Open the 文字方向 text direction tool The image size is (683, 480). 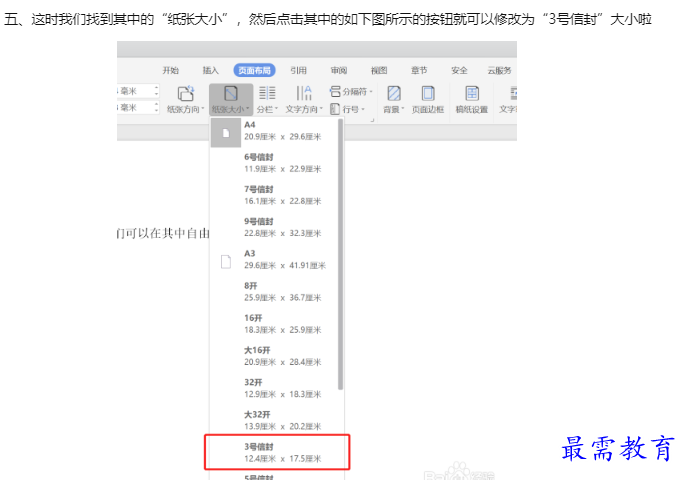304,99
